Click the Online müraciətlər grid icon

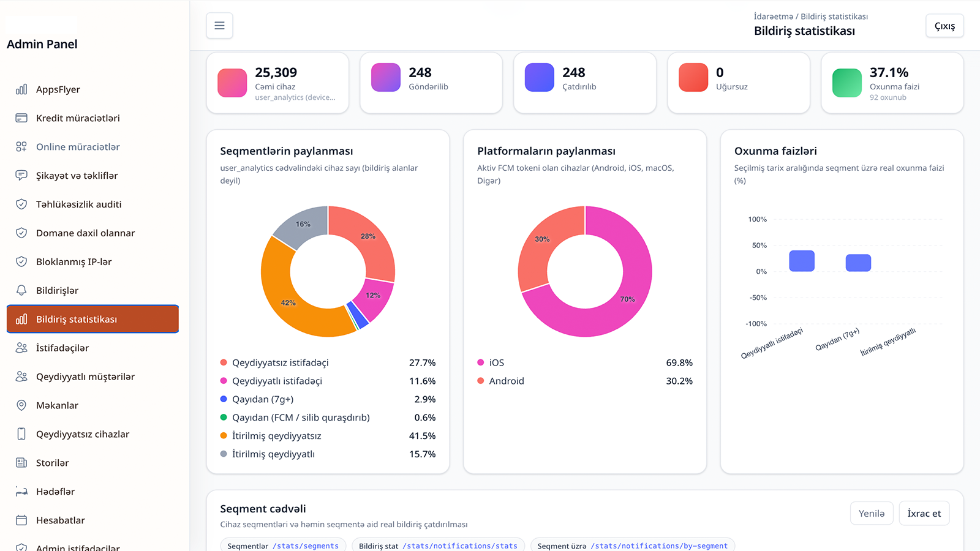21,147
